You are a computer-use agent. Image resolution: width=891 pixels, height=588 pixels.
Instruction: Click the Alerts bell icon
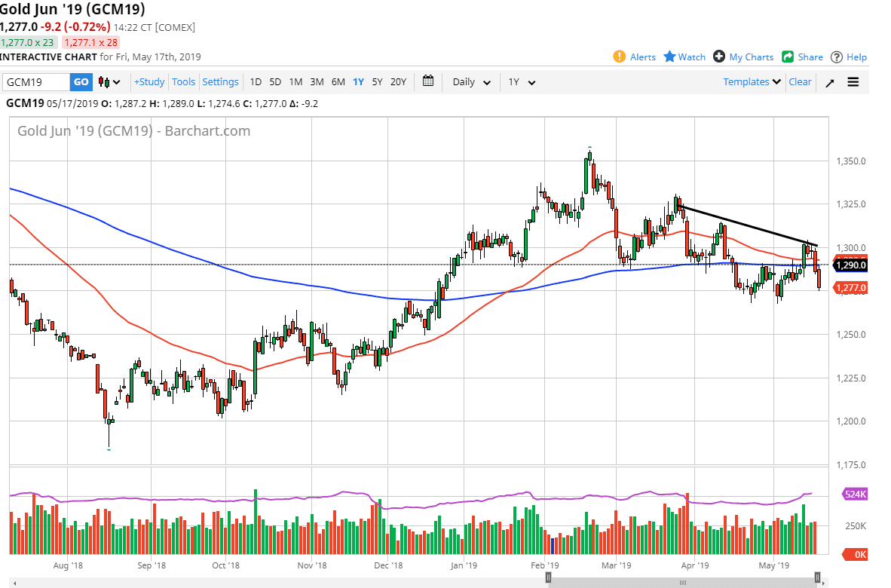click(619, 57)
